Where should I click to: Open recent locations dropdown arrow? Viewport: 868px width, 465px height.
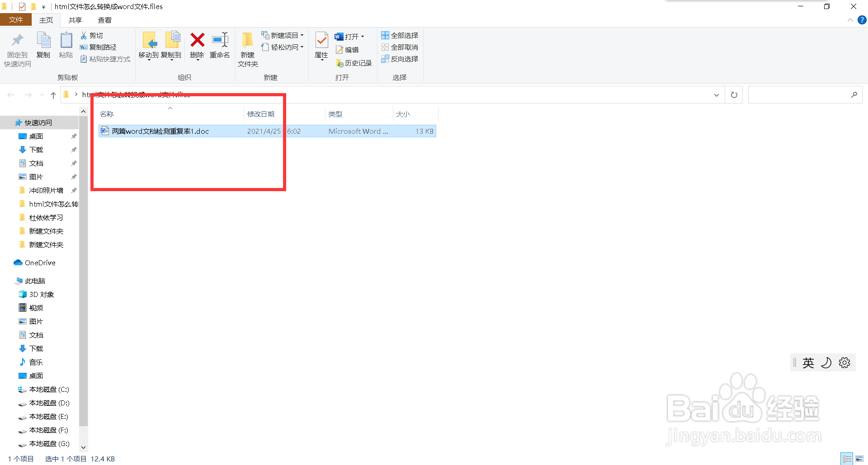coord(42,95)
